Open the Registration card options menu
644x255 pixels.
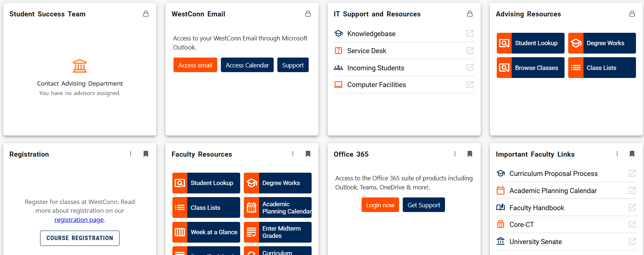click(x=130, y=154)
